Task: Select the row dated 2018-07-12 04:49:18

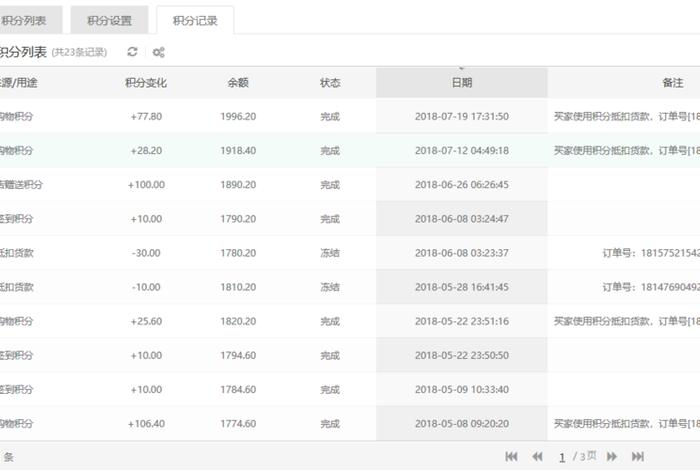Action: click(x=350, y=150)
